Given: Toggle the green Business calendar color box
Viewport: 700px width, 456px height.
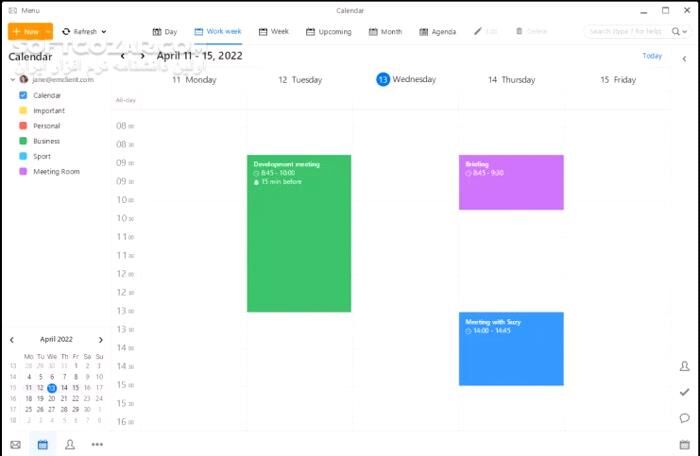Looking at the screenshot, I should click(x=23, y=141).
